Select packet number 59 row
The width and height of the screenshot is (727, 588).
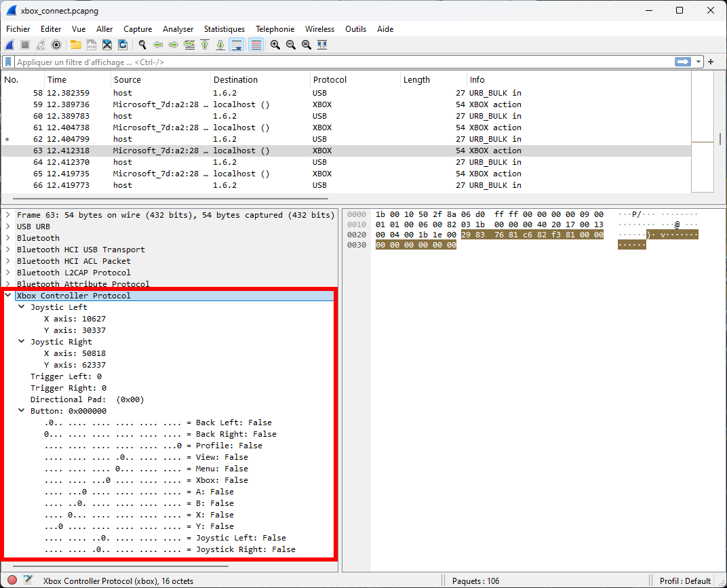346,104
